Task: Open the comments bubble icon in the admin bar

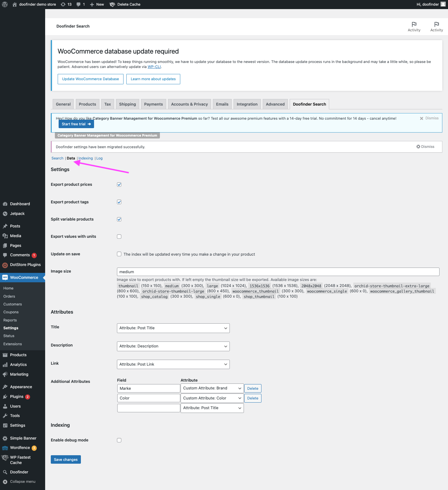Action: (x=79, y=4)
